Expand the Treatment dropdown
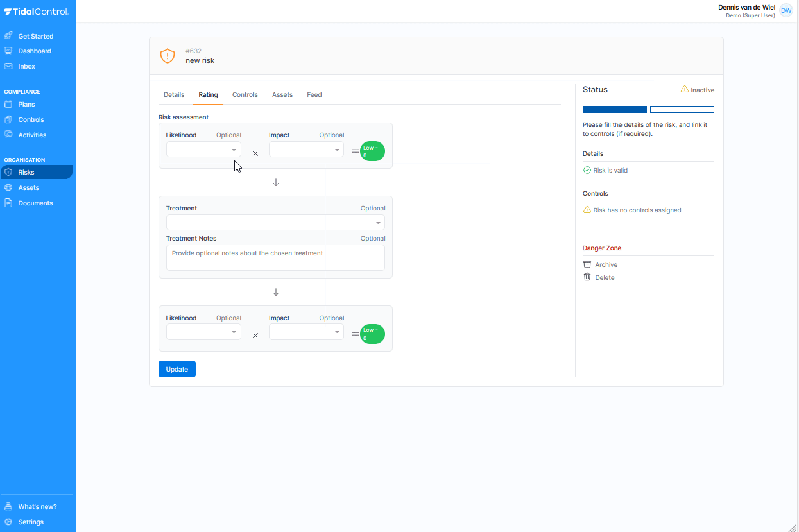Image resolution: width=799 pixels, height=532 pixels. click(x=275, y=222)
